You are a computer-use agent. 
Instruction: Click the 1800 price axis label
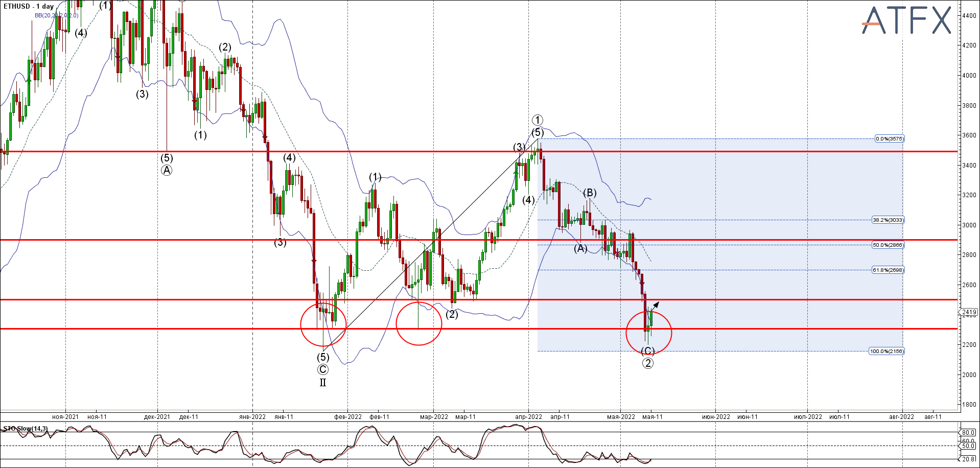(969, 404)
